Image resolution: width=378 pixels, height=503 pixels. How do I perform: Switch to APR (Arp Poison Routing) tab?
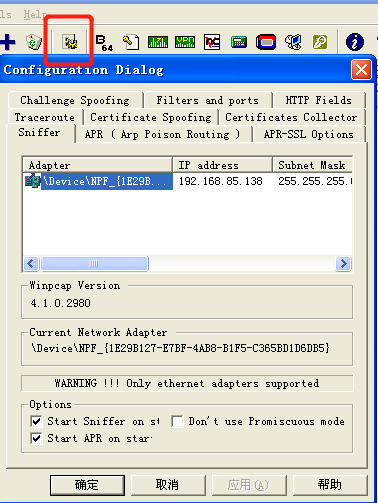(163, 134)
